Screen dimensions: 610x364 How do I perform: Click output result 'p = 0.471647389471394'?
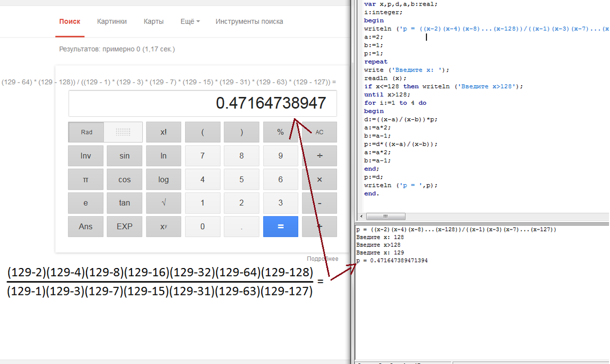(392, 260)
